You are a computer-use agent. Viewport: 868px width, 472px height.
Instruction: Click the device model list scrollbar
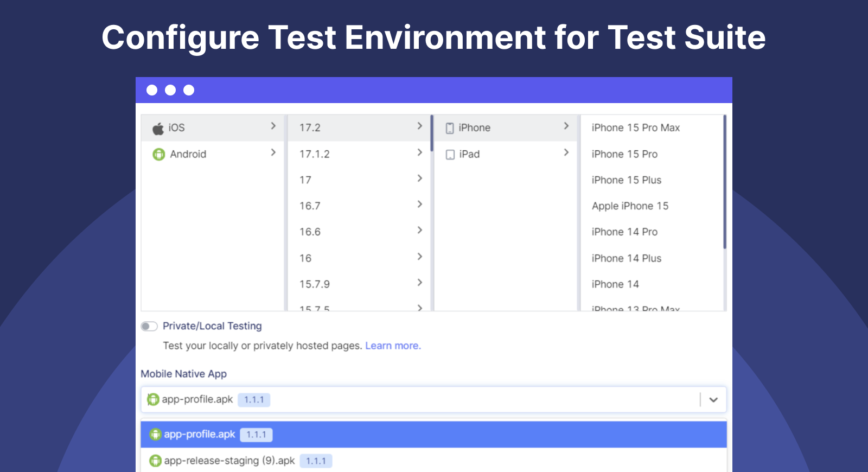click(x=725, y=182)
